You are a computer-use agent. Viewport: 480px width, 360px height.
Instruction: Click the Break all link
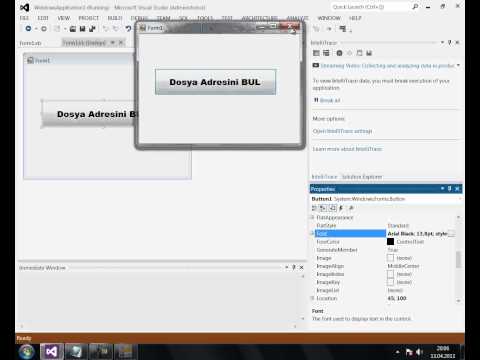coord(330,100)
